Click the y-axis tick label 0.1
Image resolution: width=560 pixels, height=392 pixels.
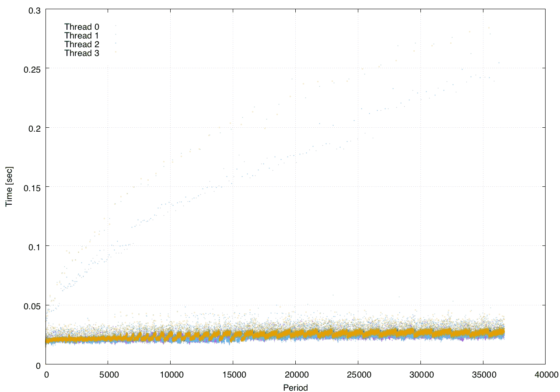(x=35, y=246)
